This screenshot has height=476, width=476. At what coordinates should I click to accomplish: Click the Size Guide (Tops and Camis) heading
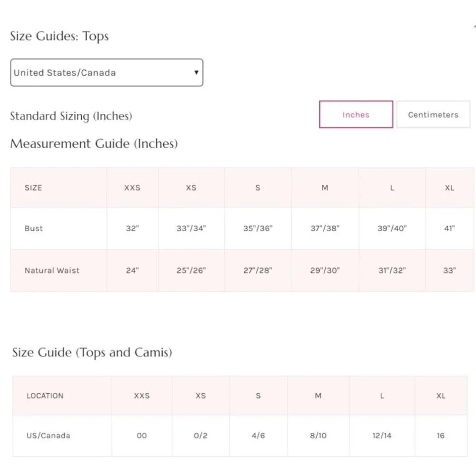(x=92, y=353)
